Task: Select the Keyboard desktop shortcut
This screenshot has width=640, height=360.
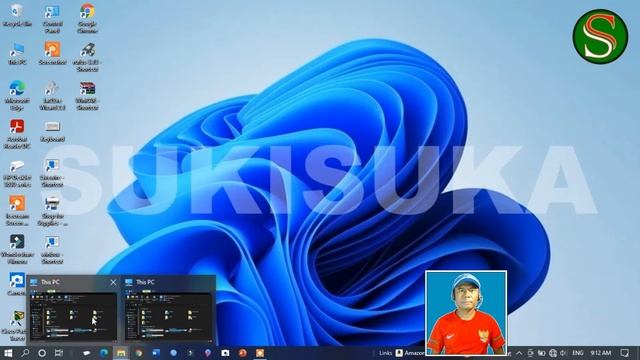Action: tap(52, 131)
